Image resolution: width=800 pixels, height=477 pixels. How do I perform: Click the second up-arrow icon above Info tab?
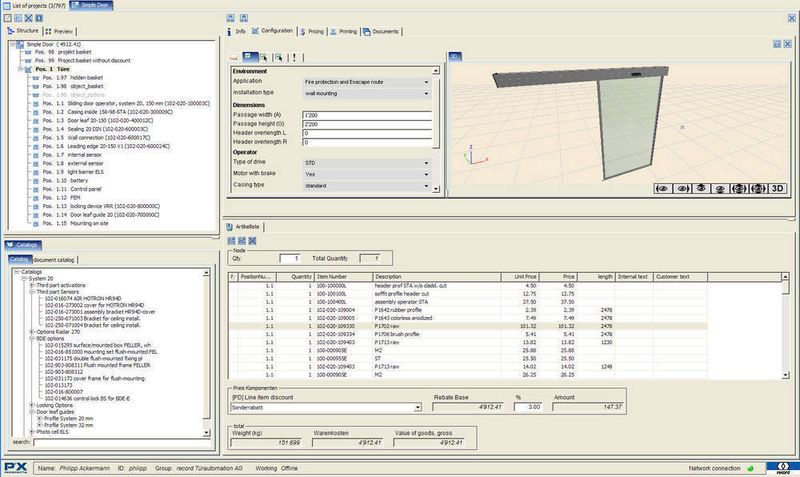(244, 18)
